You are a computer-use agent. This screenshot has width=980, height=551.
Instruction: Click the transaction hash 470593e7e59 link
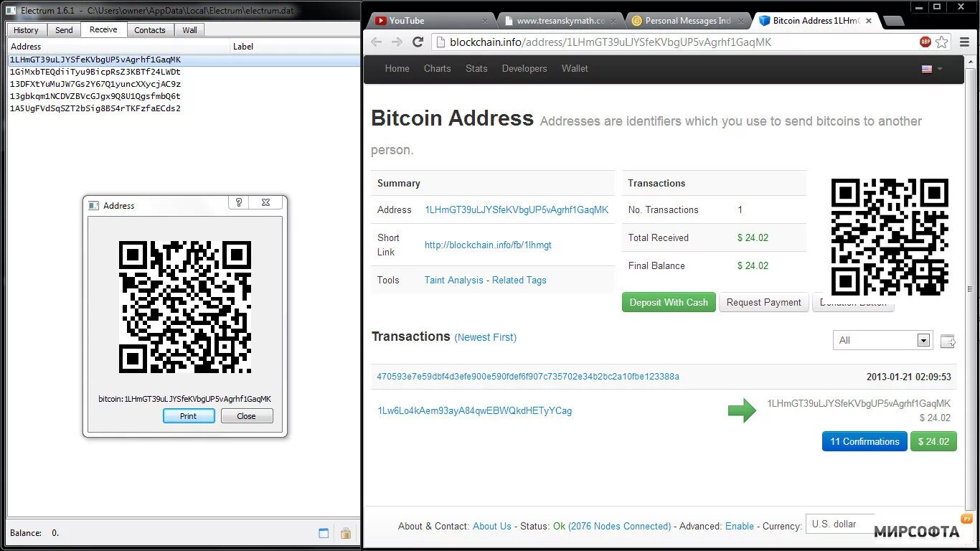(528, 377)
